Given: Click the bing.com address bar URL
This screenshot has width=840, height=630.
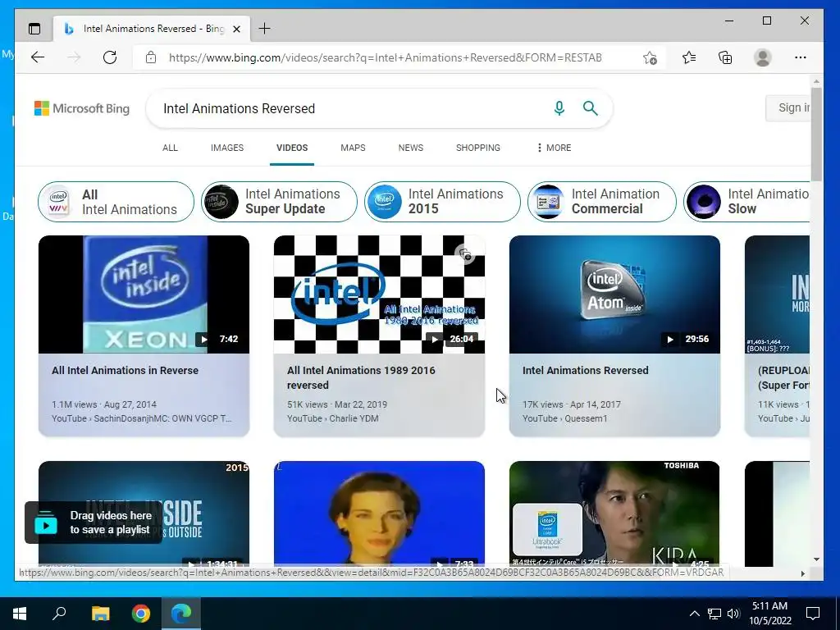Looking at the screenshot, I should (x=386, y=57).
